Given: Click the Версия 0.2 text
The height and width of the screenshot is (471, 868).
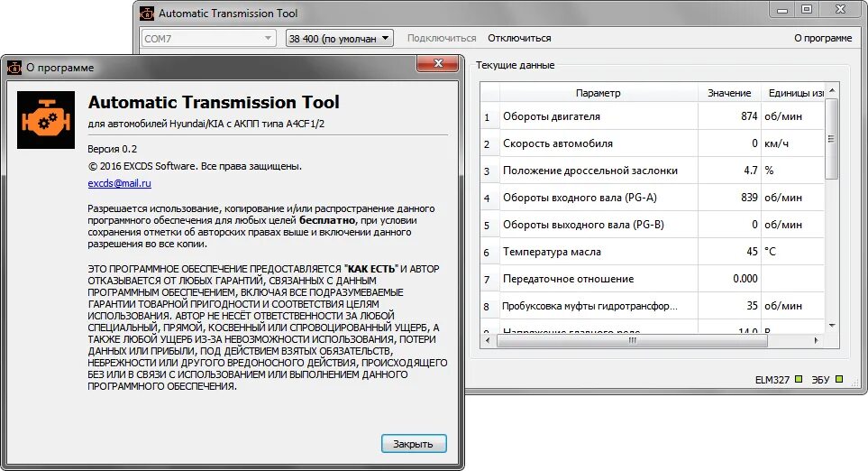Looking at the screenshot, I should coord(113,149).
